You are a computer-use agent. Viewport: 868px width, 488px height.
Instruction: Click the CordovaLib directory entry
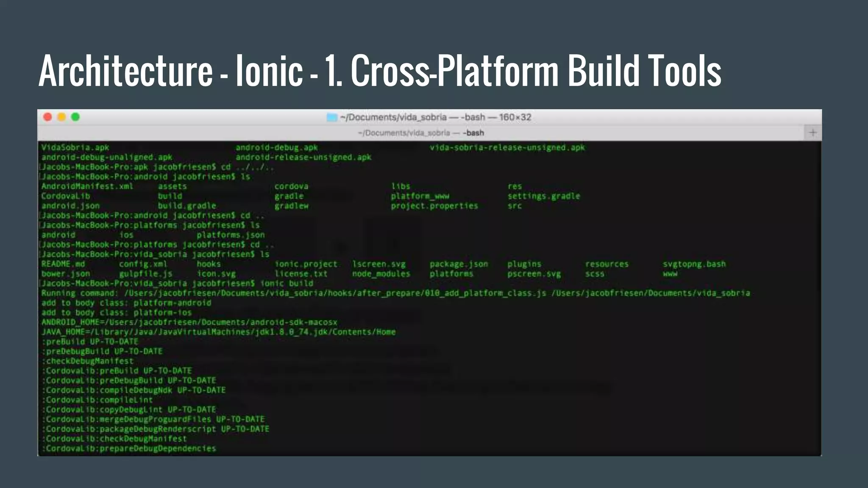click(66, 196)
